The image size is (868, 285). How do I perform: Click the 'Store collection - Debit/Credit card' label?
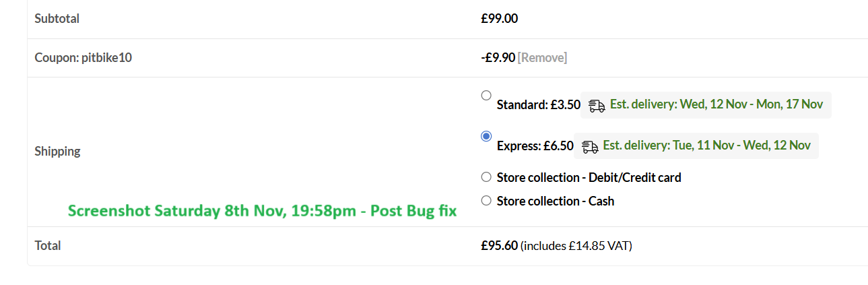point(589,178)
